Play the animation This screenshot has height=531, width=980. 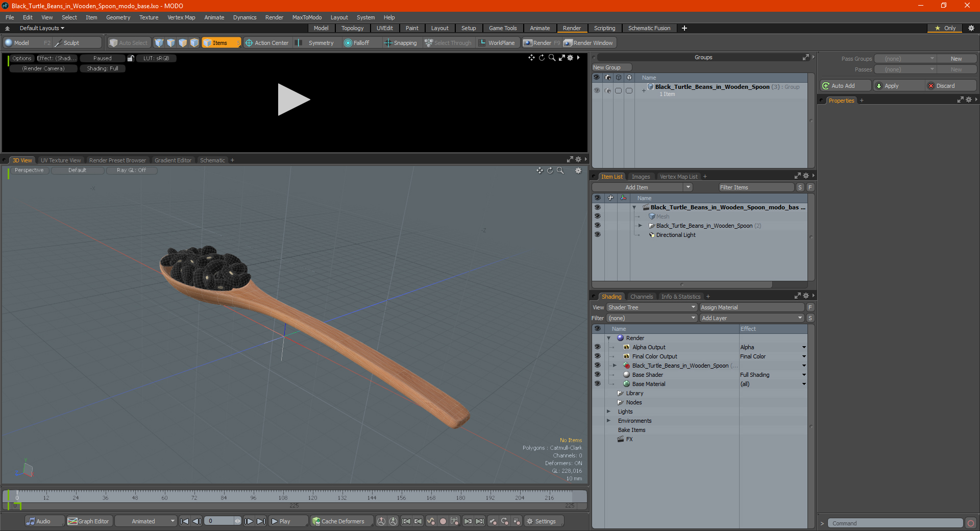[287, 521]
